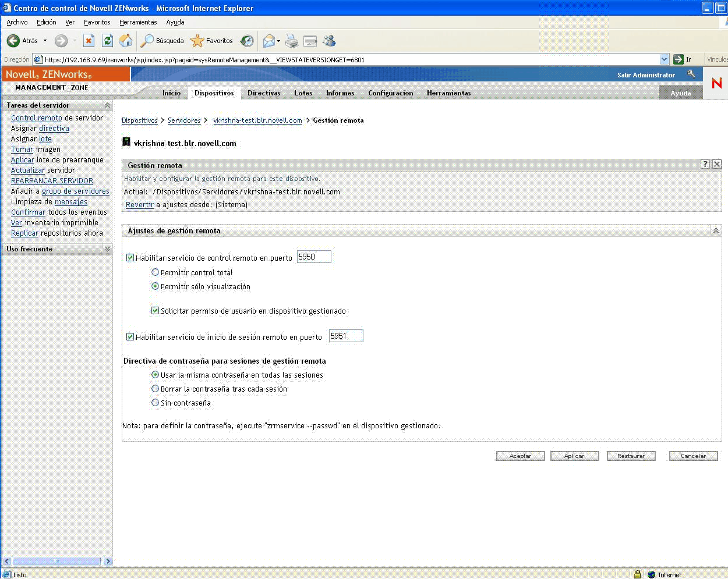The height and width of the screenshot is (579, 728).
Task: Click the padlock icon in status bar
Action: click(638, 574)
